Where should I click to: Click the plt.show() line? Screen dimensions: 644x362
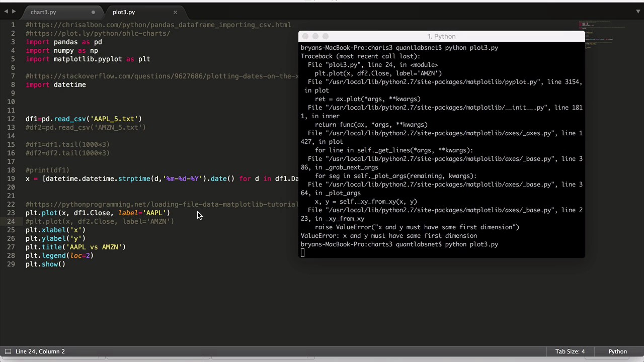point(46,264)
